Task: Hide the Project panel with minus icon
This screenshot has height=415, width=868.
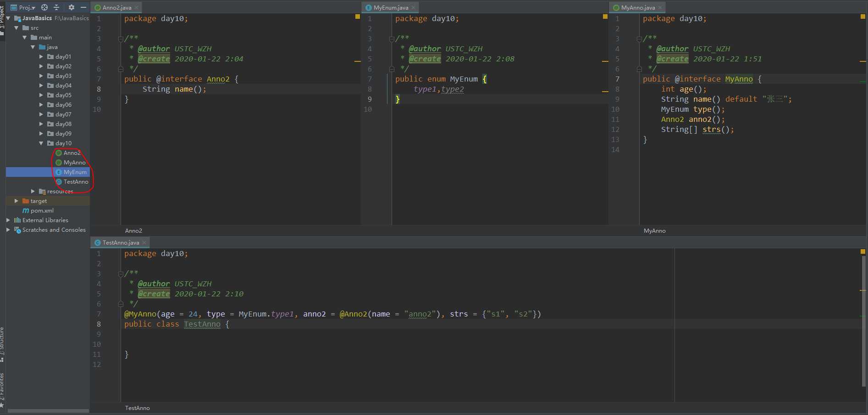Action: pos(83,7)
